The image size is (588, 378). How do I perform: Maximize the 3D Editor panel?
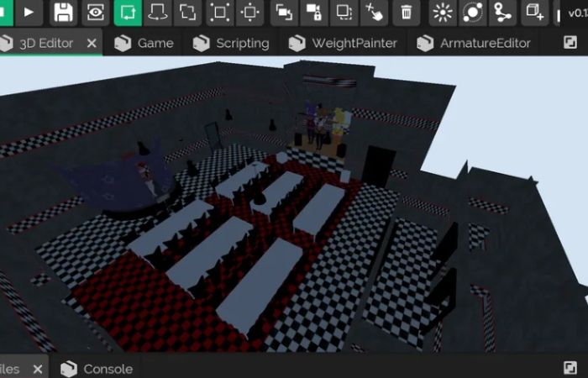pos(570,42)
